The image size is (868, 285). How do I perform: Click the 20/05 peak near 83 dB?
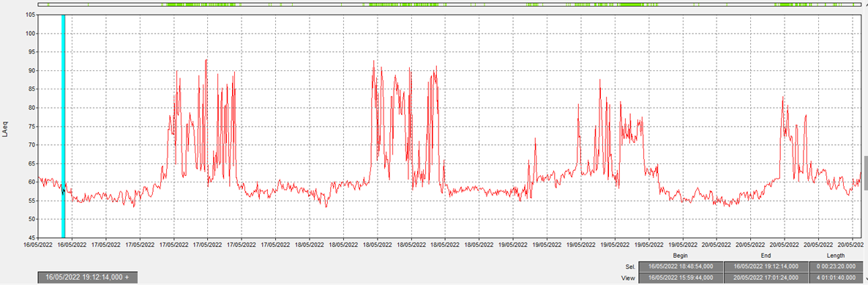(783, 97)
